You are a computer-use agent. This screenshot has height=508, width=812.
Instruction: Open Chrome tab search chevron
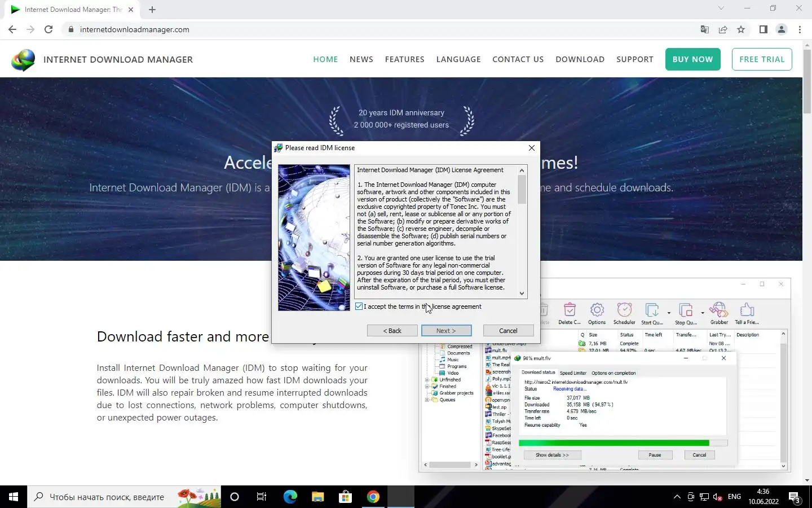click(x=721, y=8)
